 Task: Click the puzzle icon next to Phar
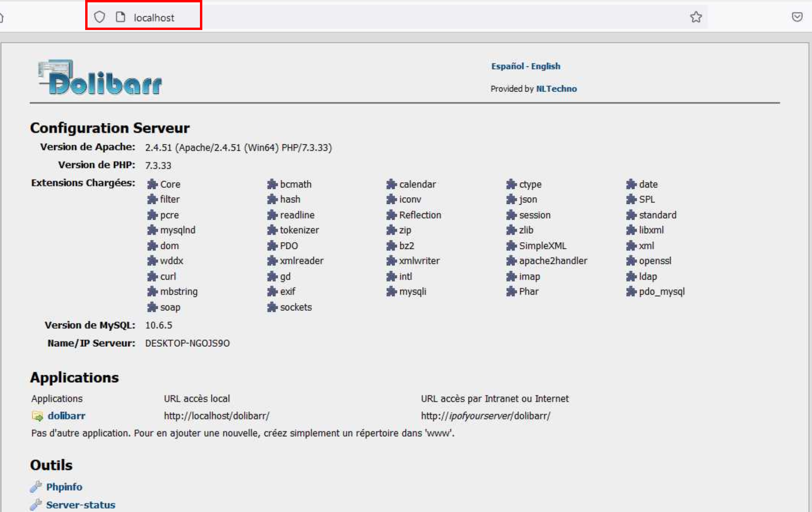[x=511, y=292]
